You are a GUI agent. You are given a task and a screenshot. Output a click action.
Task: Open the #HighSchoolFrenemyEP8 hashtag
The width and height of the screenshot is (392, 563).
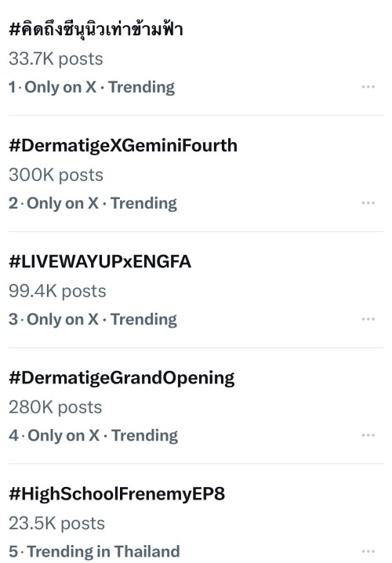click(117, 494)
